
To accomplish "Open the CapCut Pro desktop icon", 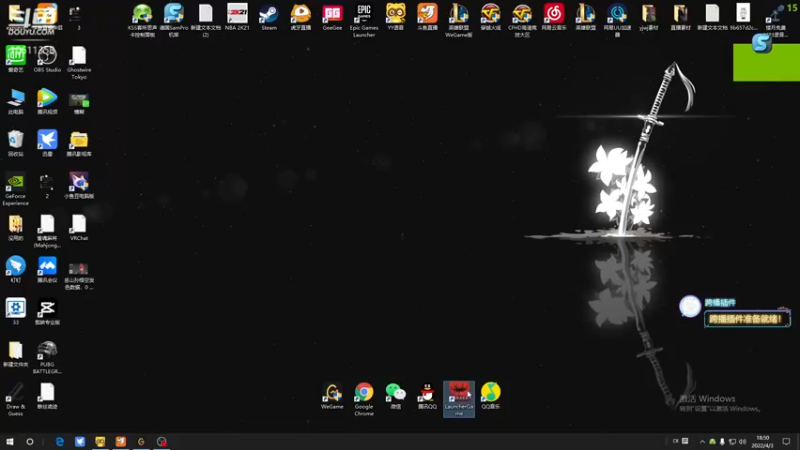I will (47, 312).
